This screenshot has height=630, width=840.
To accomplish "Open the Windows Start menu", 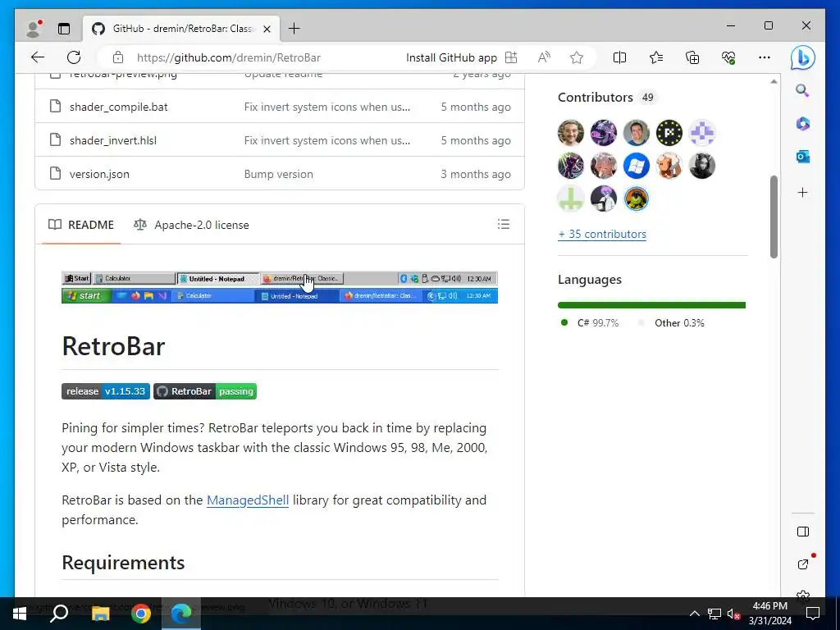I will 20,614.
